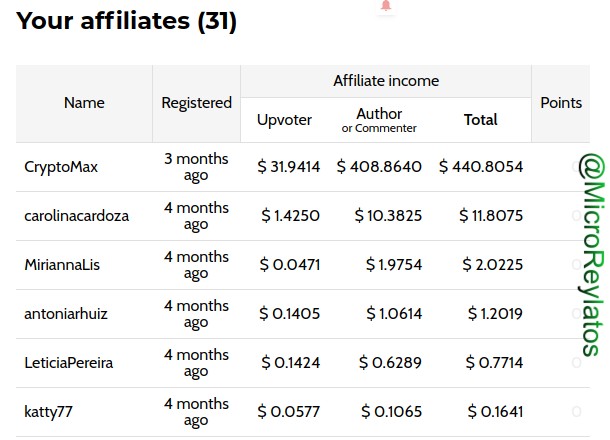
Task: Click carolinacardoza author income $ 10.3825
Action: 388,216
